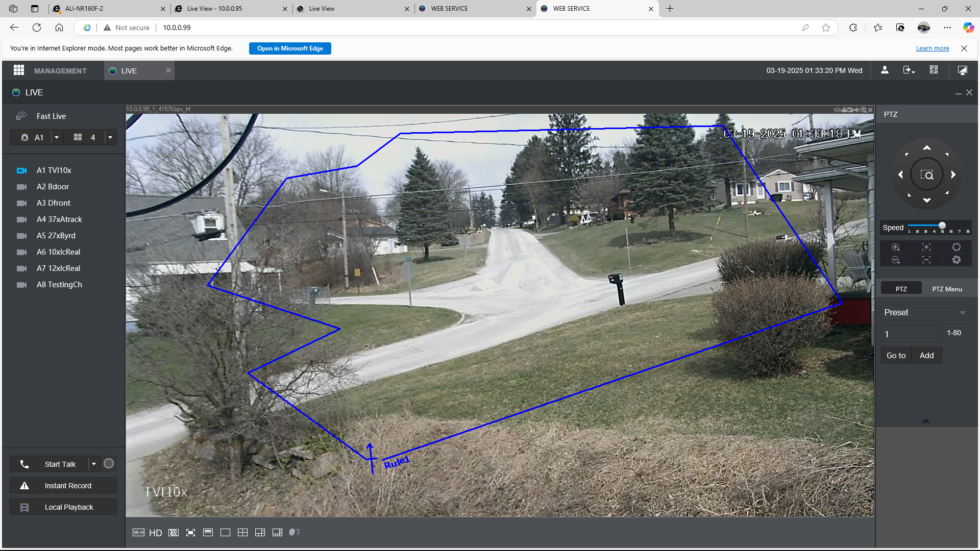Toggle the circle button beside Start Talk

coord(109,464)
